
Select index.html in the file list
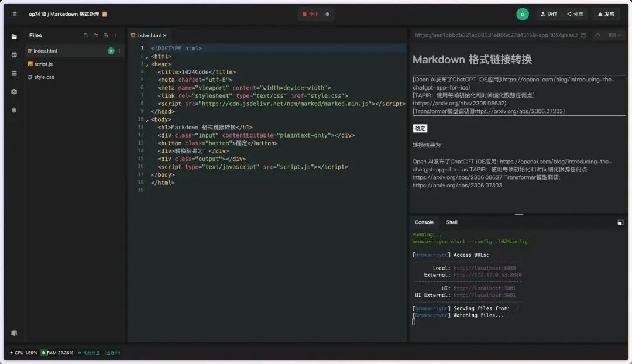(75, 51)
